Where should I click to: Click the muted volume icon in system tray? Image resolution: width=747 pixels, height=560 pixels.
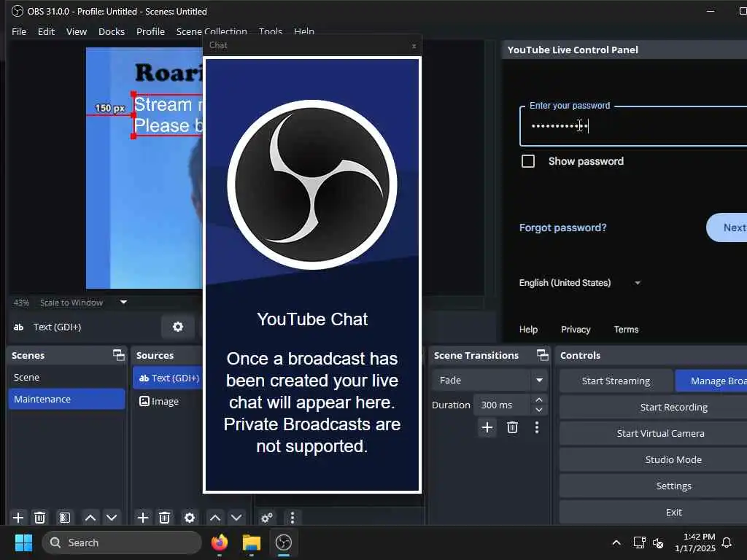pyautogui.click(x=658, y=542)
